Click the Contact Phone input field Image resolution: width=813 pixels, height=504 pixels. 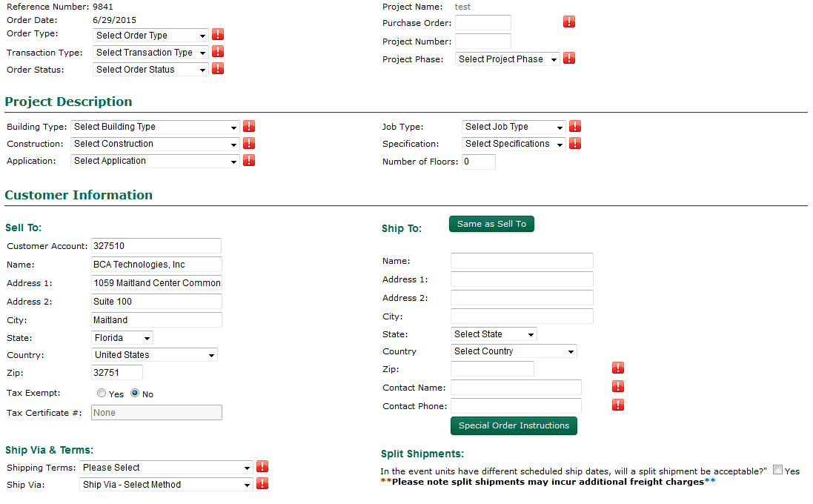coord(516,406)
